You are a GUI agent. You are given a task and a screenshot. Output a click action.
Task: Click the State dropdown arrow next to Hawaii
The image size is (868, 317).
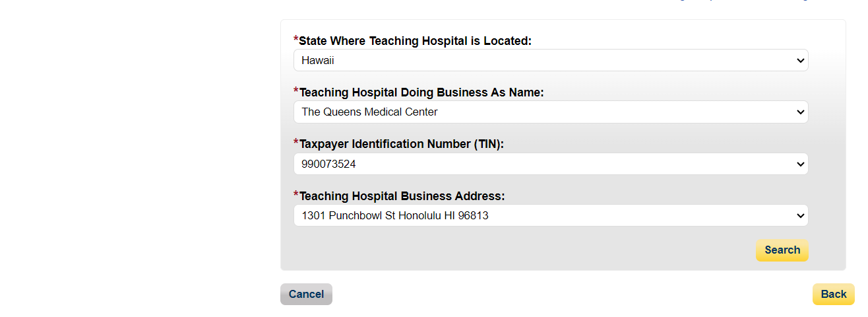(800, 61)
